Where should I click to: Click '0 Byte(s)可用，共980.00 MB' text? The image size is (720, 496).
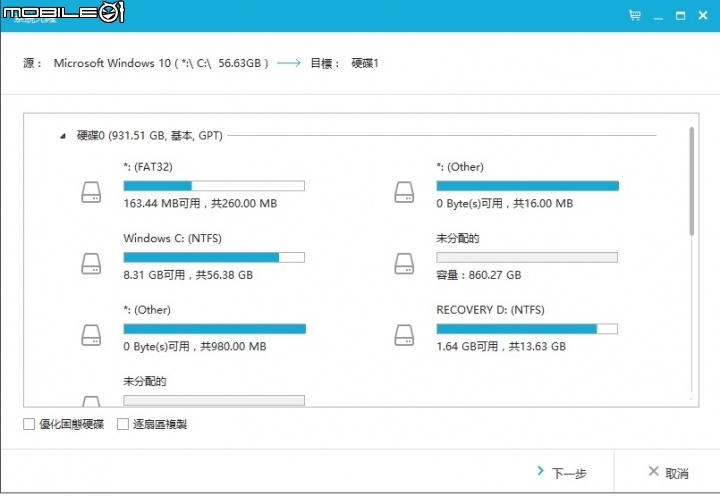tap(195, 346)
